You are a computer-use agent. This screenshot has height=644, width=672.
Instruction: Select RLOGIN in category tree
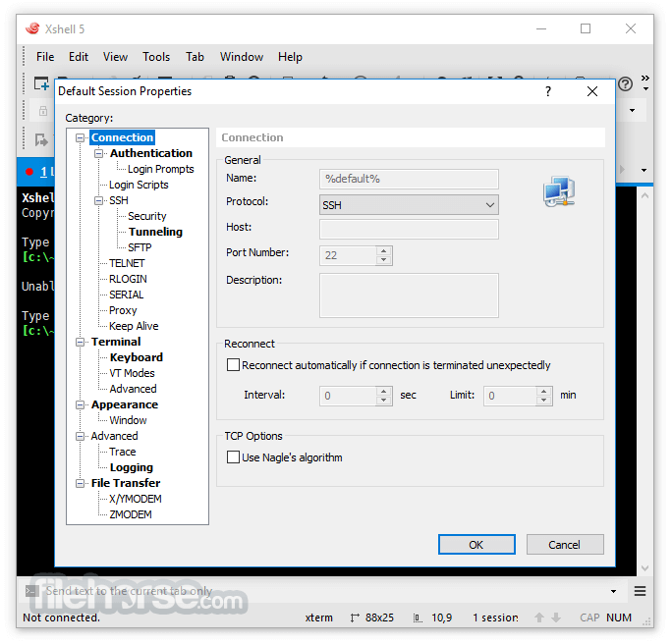click(x=128, y=279)
